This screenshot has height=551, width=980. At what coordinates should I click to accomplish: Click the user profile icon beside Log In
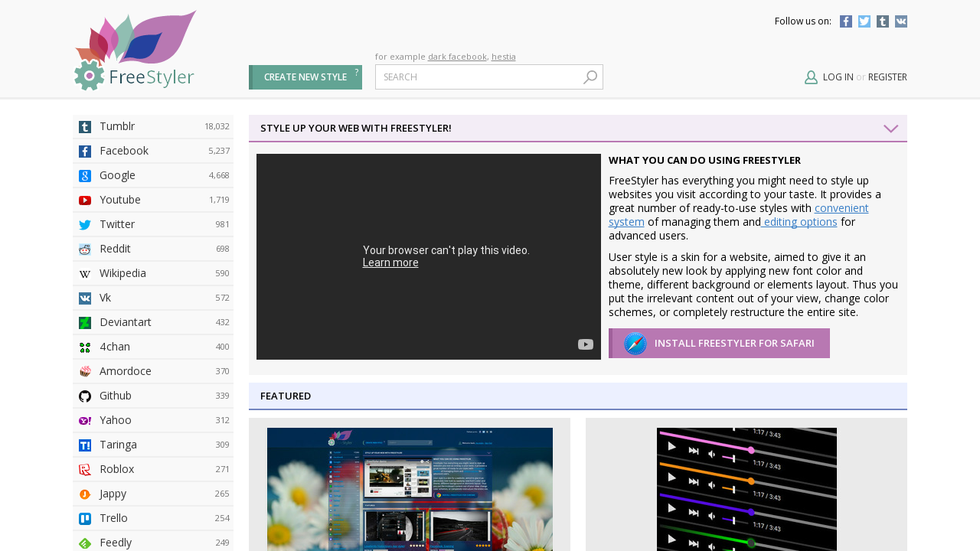click(x=811, y=77)
